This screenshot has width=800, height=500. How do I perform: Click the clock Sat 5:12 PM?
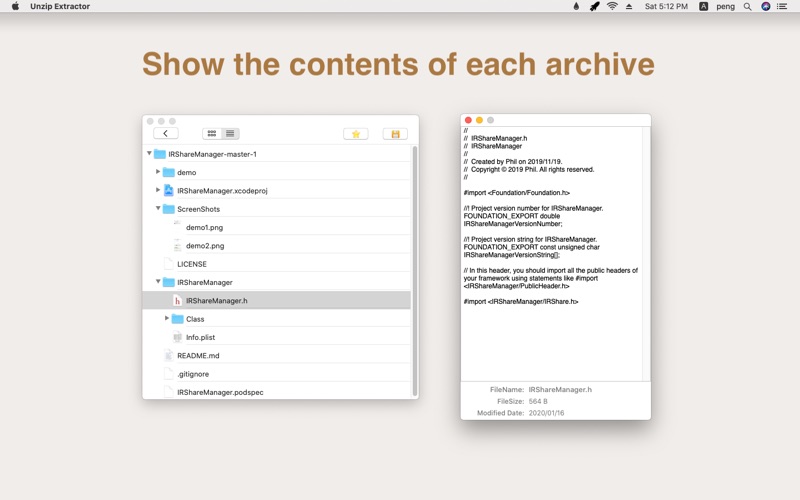tap(666, 6)
